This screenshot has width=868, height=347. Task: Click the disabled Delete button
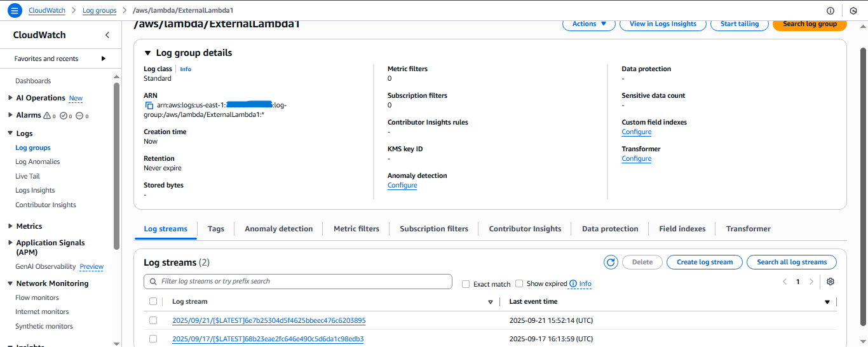click(x=642, y=262)
